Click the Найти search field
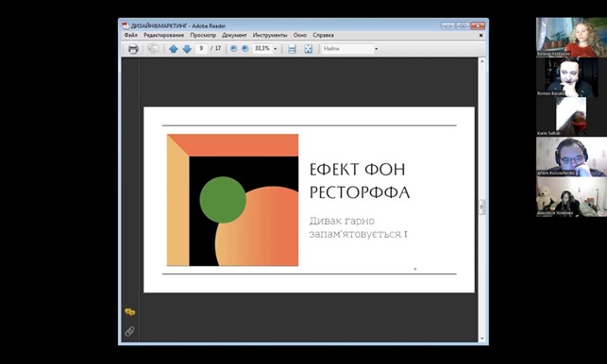 coord(347,49)
